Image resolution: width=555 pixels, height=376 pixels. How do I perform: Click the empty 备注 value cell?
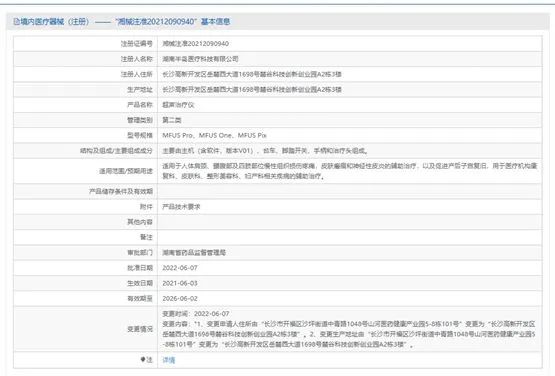click(350, 237)
